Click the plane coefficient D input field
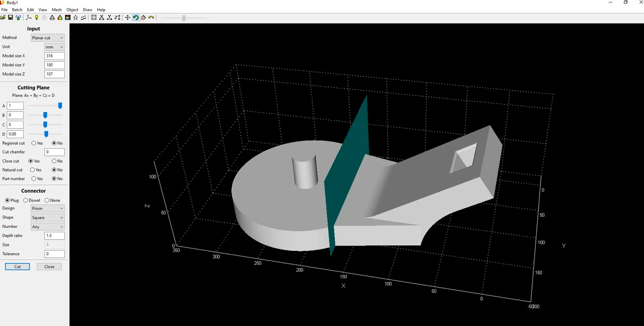Viewport: 644px width, 326px height. pos(15,134)
